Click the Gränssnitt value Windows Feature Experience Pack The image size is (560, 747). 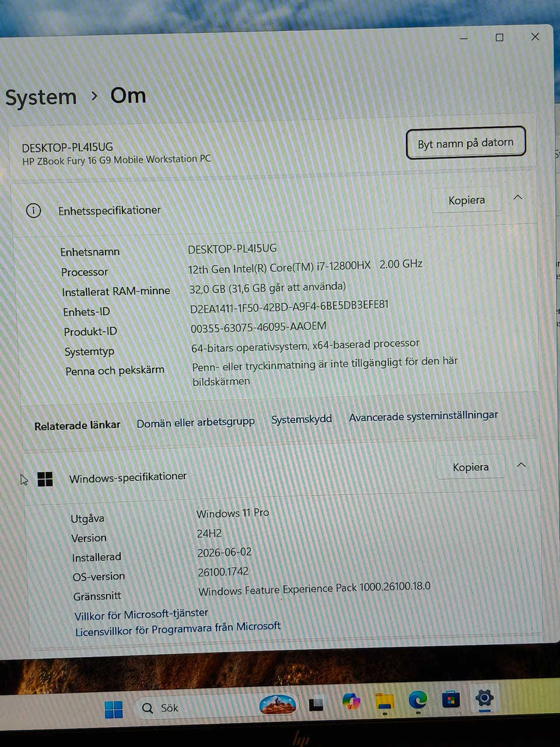click(314, 588)
